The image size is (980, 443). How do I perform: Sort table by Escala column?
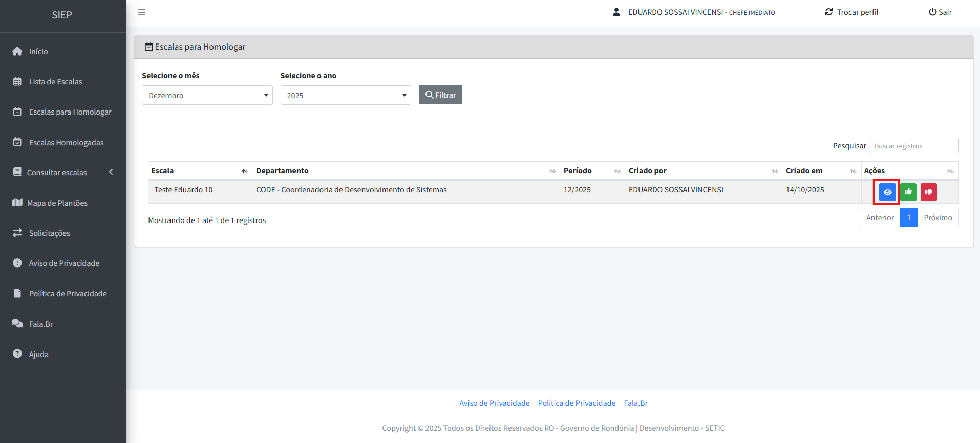[245, 171]
